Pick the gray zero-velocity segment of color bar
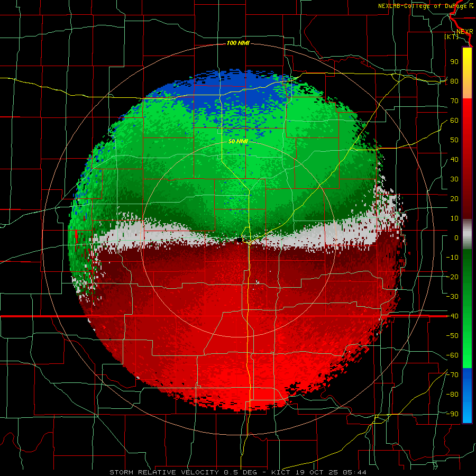476x476 pixels. (x=467, y=234)
